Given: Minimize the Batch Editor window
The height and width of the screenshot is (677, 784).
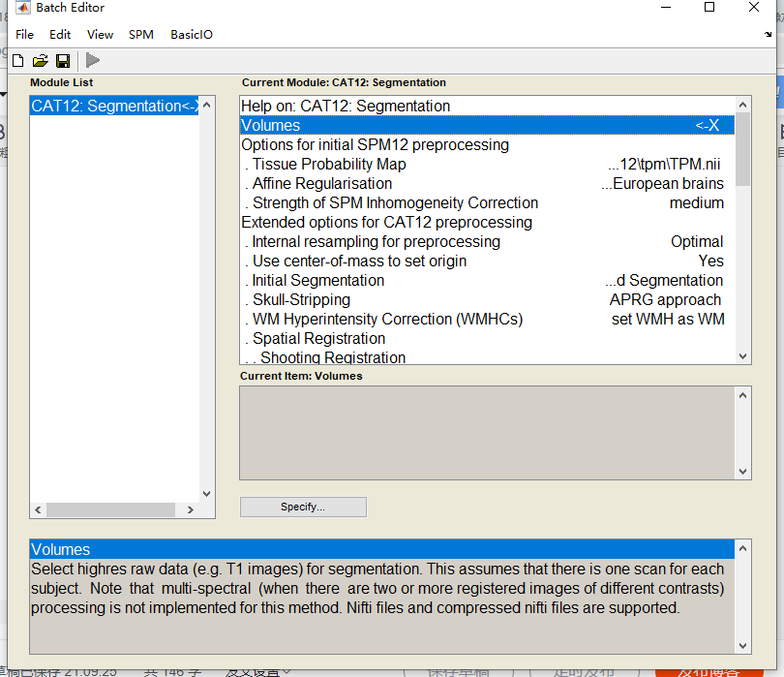Looking at the screenshot, I should (x=666, y=7).
